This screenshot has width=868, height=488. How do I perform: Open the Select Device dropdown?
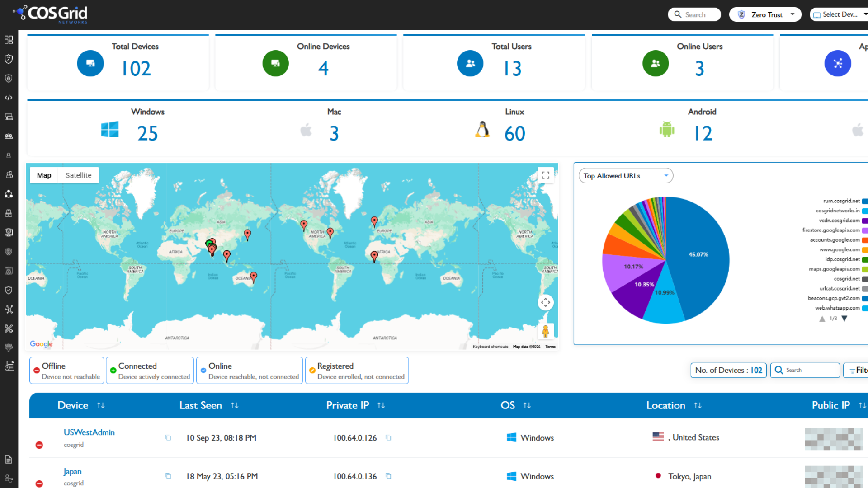[840, 14]
